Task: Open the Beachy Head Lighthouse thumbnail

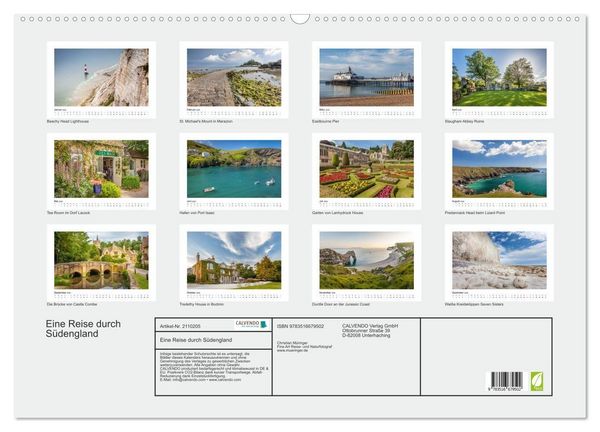Action: [x=101, y=77]
